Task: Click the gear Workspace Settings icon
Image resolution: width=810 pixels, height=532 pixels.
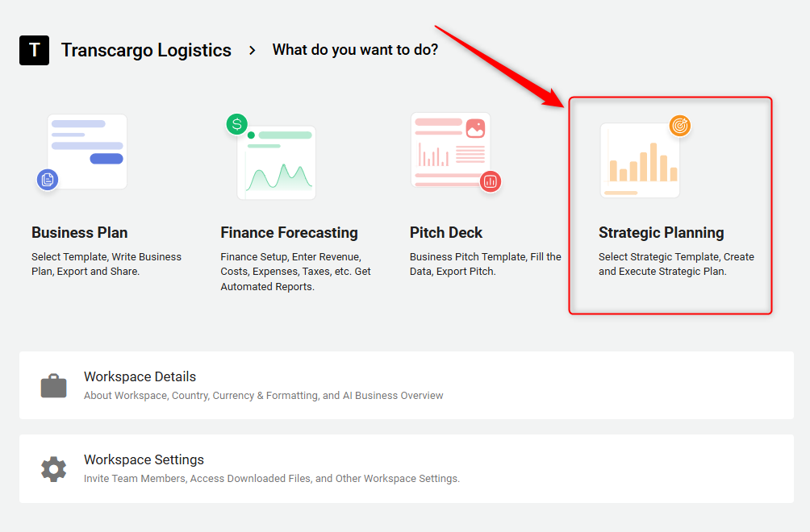Action: coord(54,468)
